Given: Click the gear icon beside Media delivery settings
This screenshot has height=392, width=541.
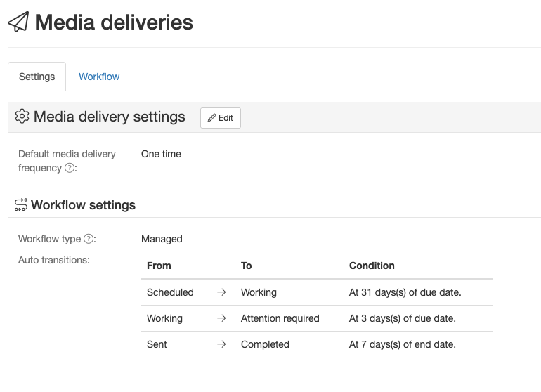Looking at the screenshot, I should (22, 117).
